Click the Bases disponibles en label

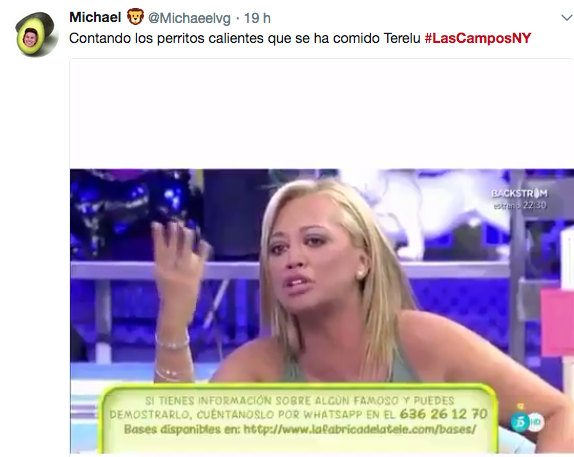point(182,429)
